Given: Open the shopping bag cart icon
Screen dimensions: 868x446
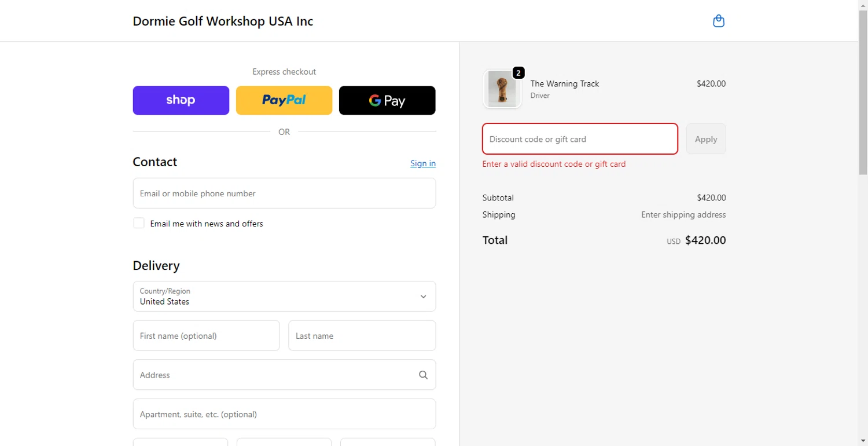Looking at the screenshot, I should [719, 21].
